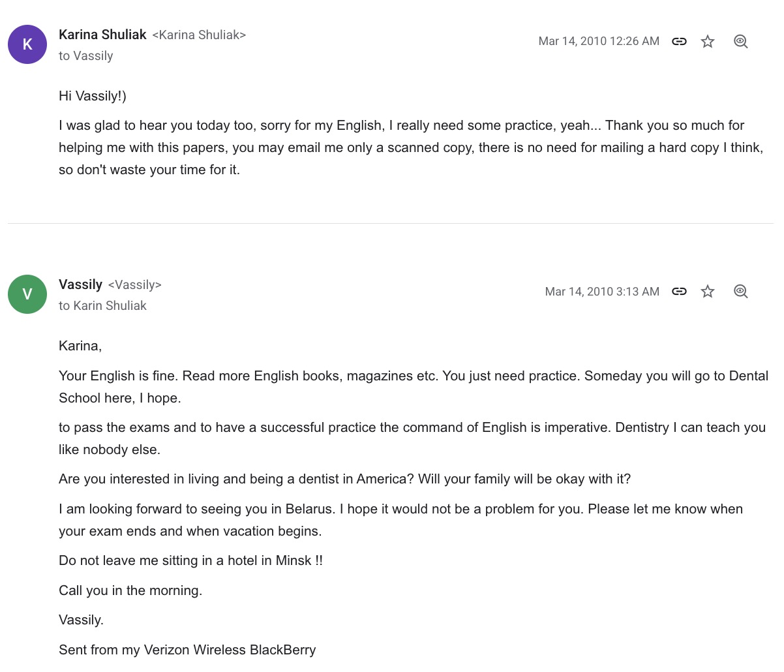Click the green V avatar
The image size is (784, 672).
[x=27, y=294]
